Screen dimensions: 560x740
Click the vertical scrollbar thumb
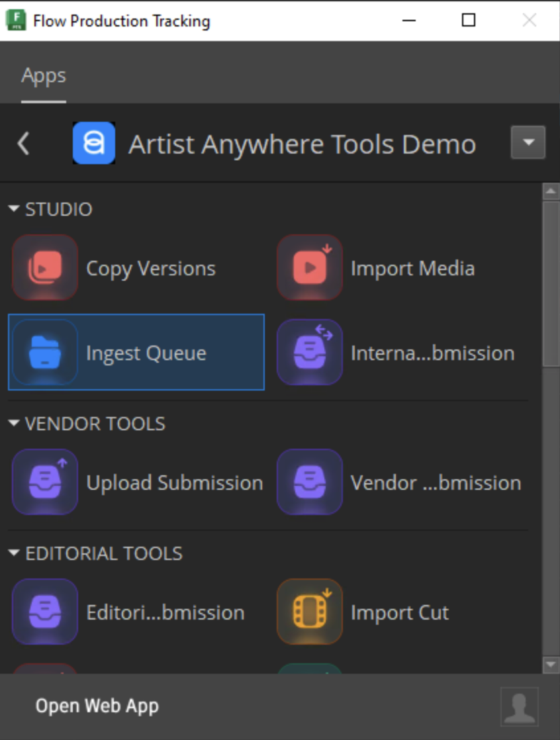point(551,284)
